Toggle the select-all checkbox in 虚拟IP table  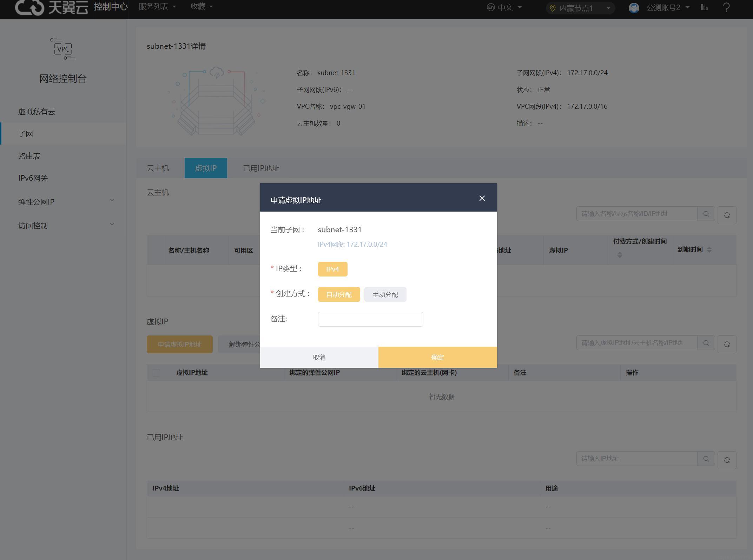(x=156, y=373)
